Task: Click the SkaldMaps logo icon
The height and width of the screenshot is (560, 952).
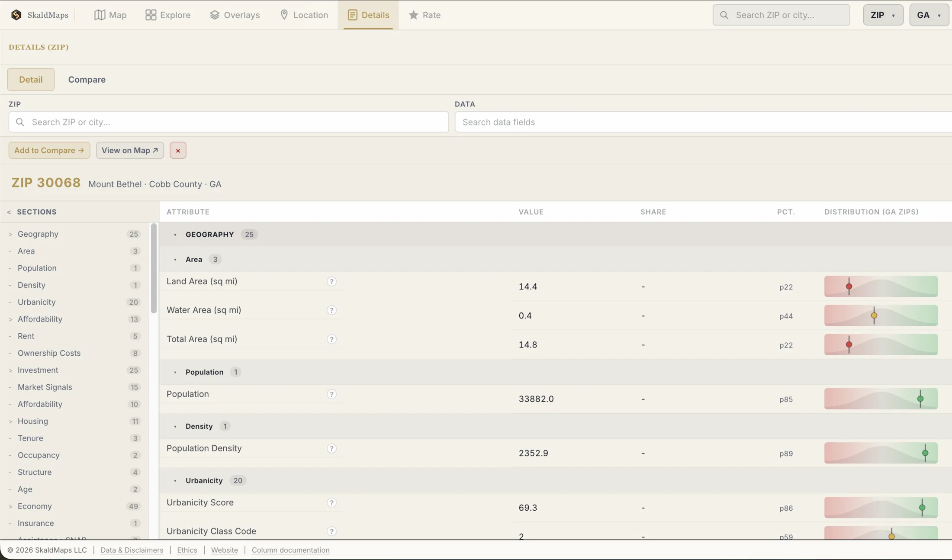Action: [x=16, y=15]
